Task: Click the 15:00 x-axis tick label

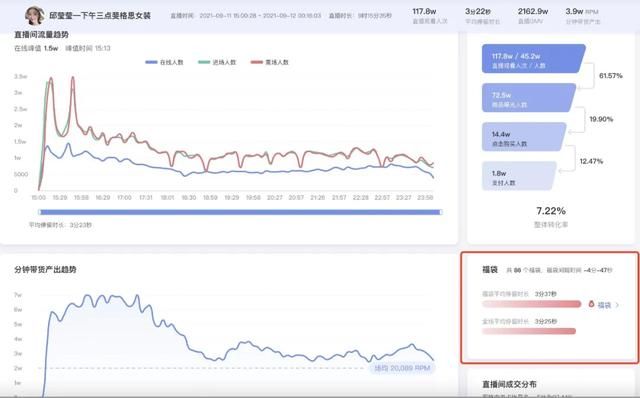Action: coord(38,198)
